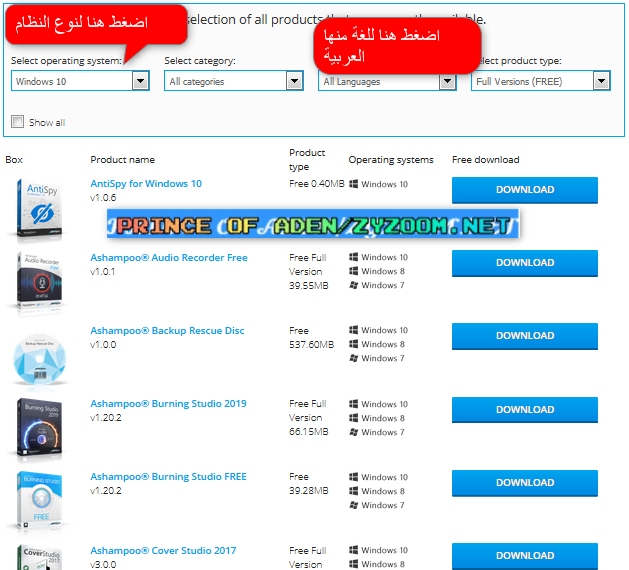Open AntiSpy for Windows 10 product link
This screenshot has height=570, width=629.
(146, 184)
